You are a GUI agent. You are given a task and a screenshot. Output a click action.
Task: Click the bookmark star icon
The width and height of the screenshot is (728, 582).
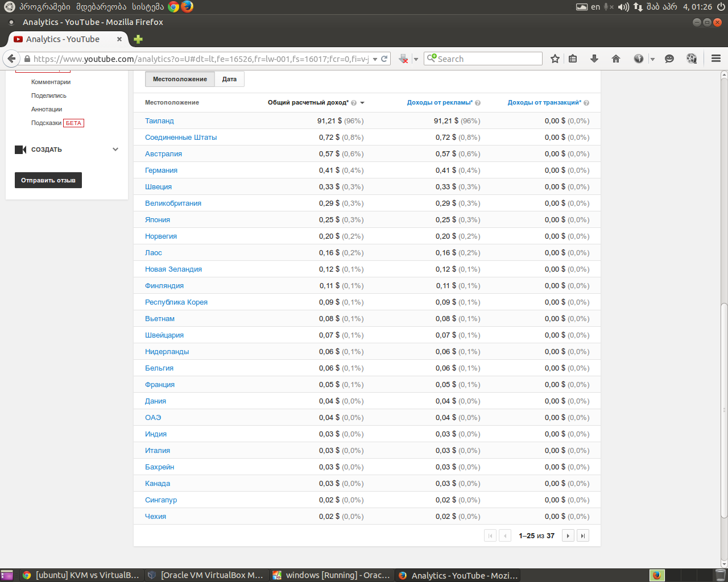555,59
